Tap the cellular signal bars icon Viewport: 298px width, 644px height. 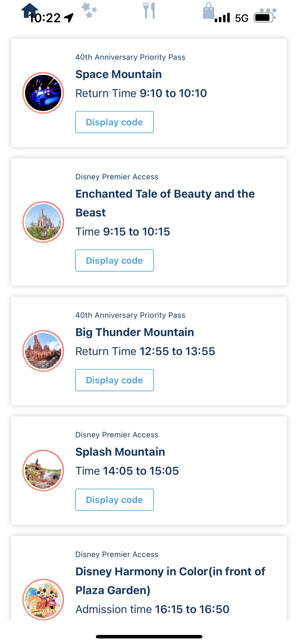click(x=222, y=18)
